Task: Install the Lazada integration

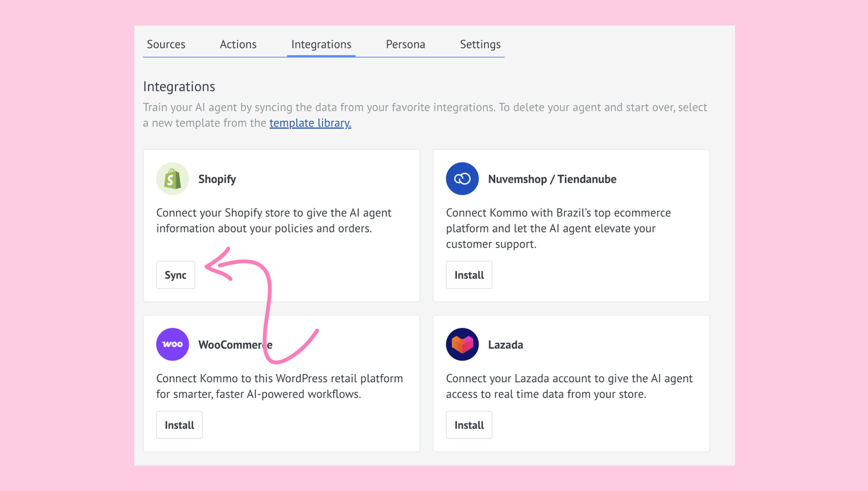Action: (469, 425)
